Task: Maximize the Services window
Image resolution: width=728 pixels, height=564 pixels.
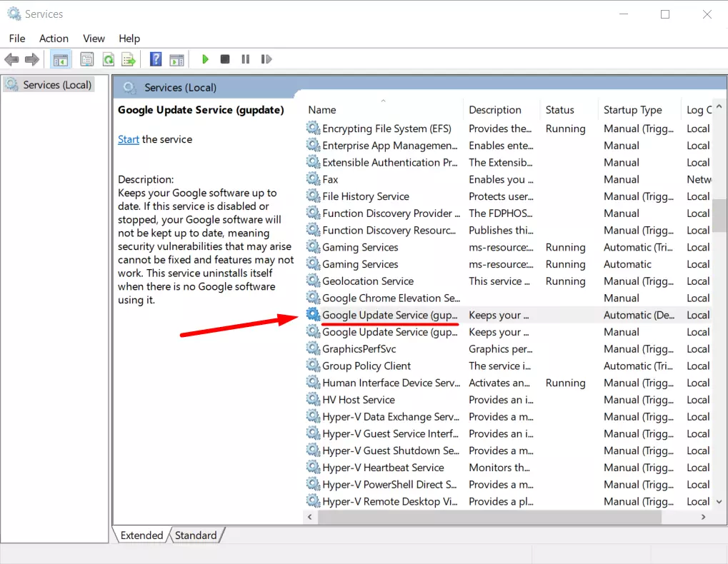Action: pyautogui.click(x=665, y=14)
